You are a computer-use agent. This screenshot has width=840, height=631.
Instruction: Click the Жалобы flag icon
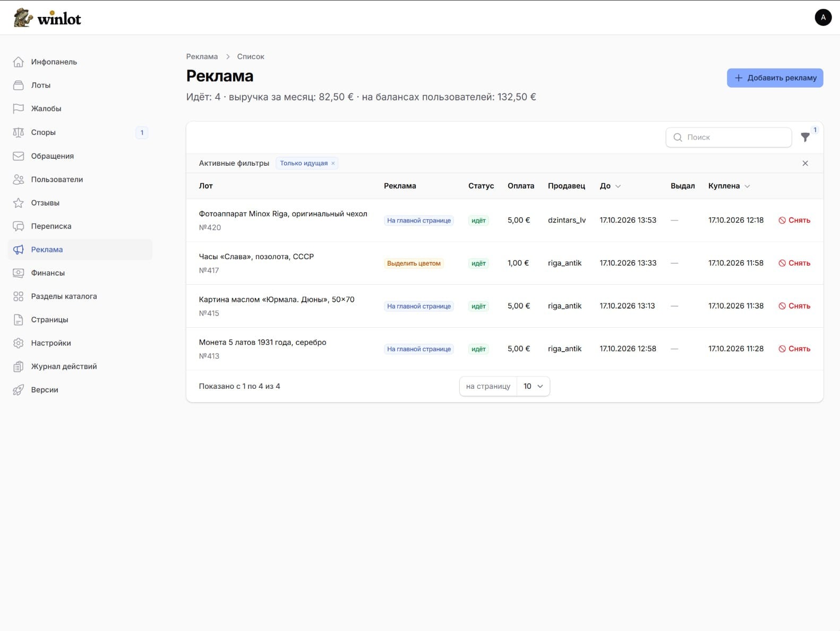[x=18, y=108]
